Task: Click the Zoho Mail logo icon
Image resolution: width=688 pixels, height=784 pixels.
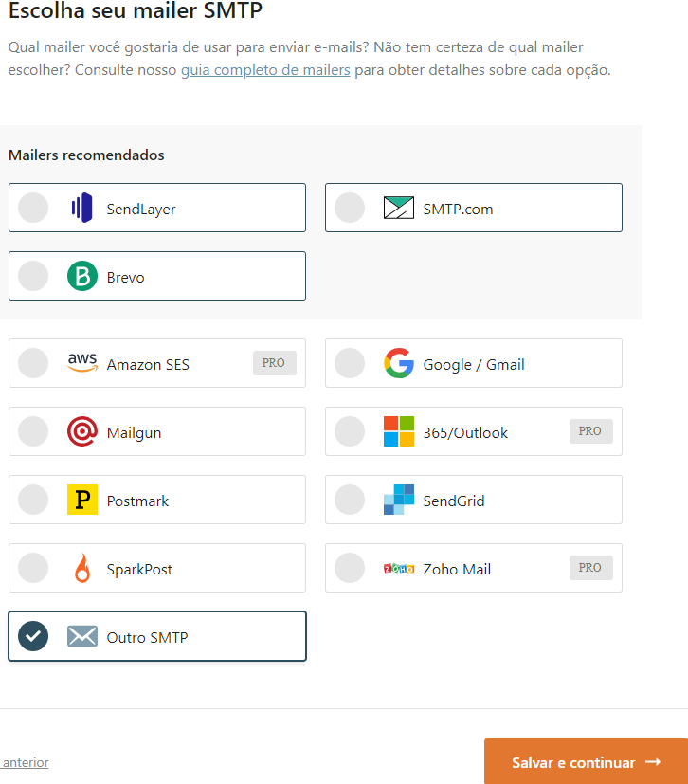Action: 399,568
